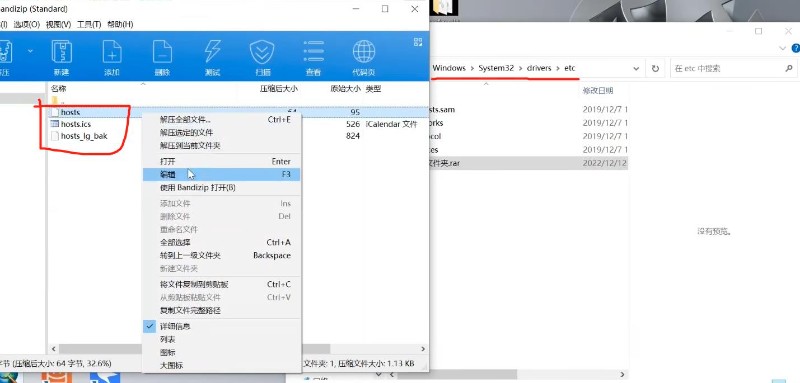Screen dimensions: 800x383
Task: Click the 代码页 (Code page) globe icon
Action: (x=364, y=52)
